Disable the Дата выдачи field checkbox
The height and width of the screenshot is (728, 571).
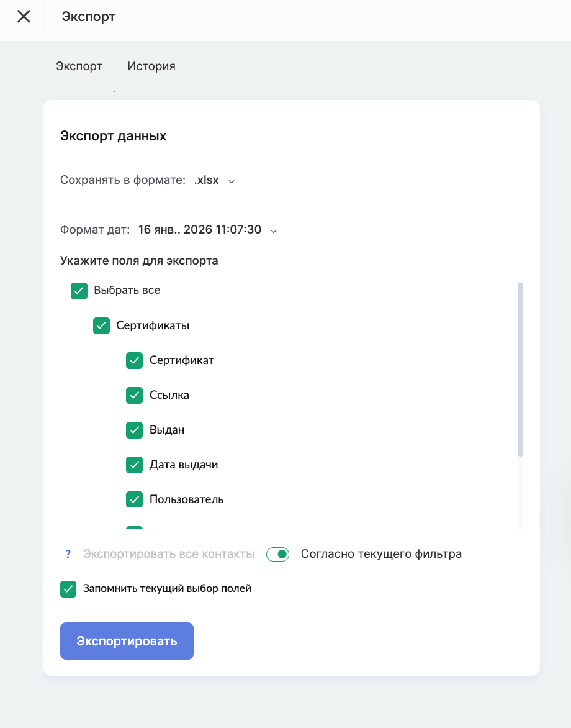(134, 465)
